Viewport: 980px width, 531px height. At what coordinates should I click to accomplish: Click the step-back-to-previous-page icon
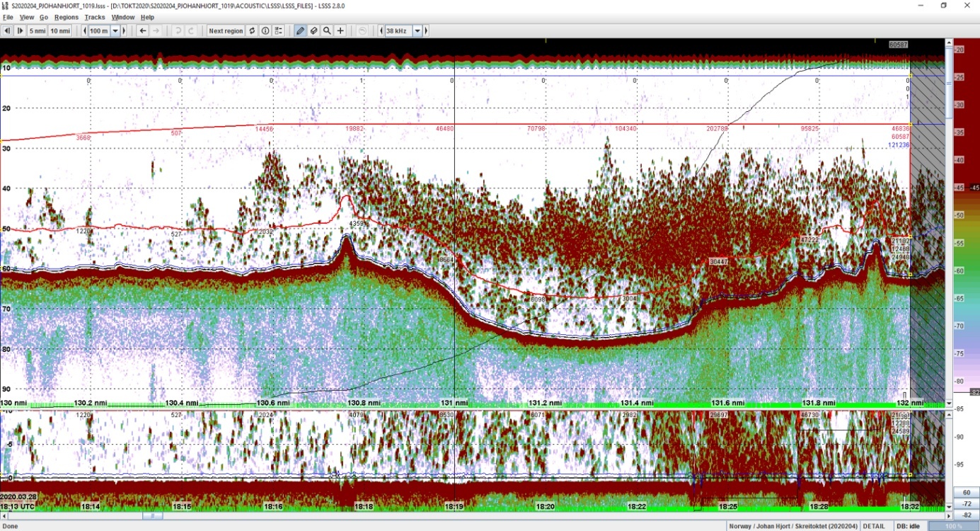(x=7, y=31)
